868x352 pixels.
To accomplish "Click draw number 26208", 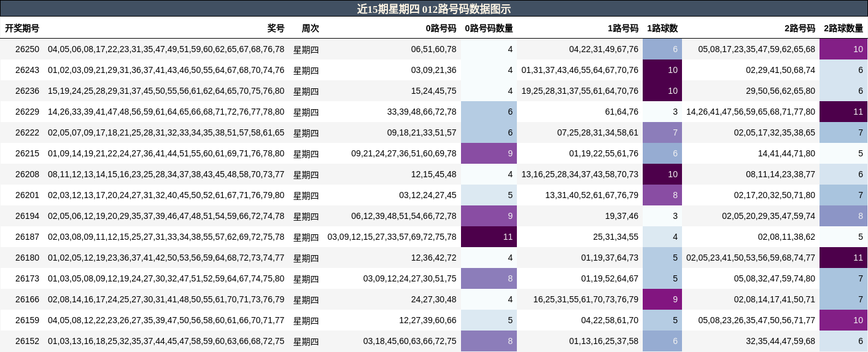I will (27, 174).
